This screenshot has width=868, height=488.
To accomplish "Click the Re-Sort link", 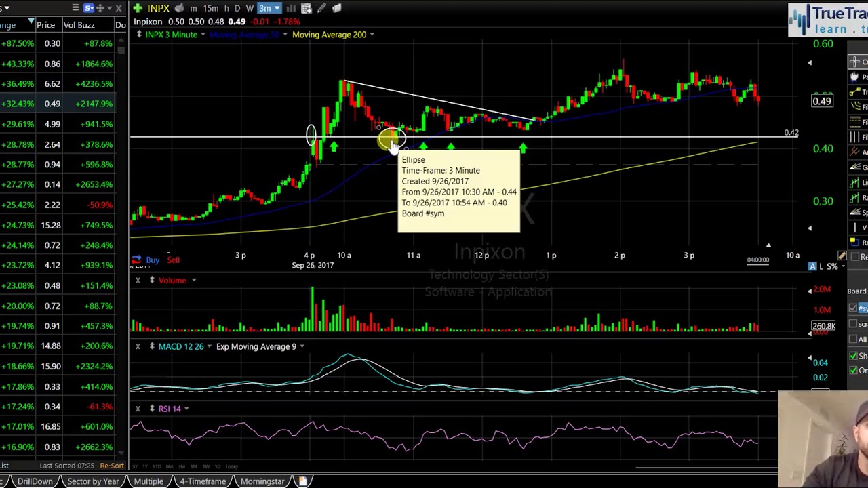I will pos(112,466).
